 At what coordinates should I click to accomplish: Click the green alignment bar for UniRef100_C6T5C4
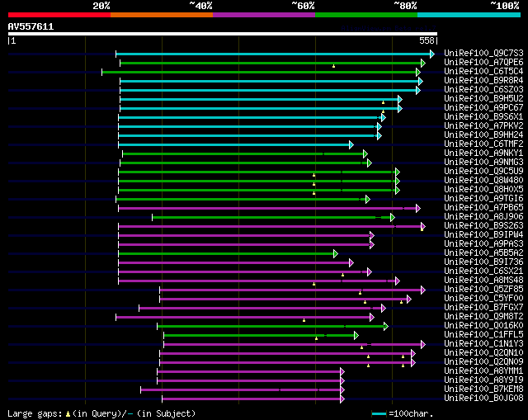click(x=259, y=72)
